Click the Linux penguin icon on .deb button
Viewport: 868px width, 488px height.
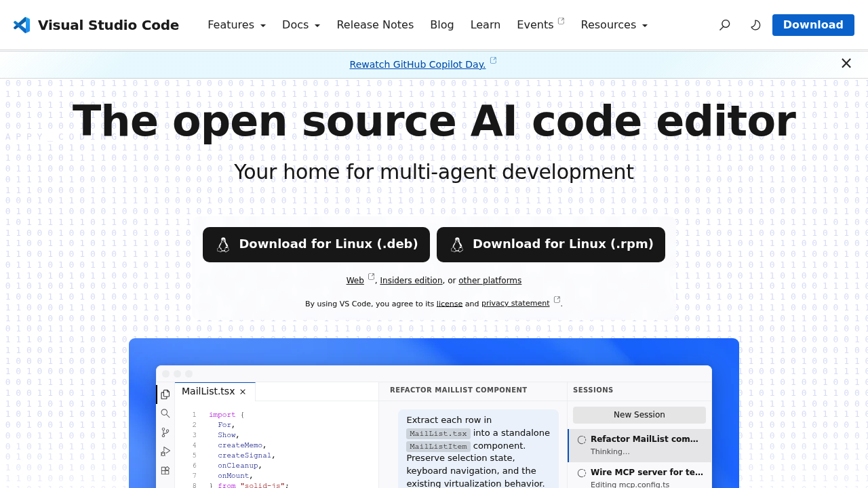(223, 245)
